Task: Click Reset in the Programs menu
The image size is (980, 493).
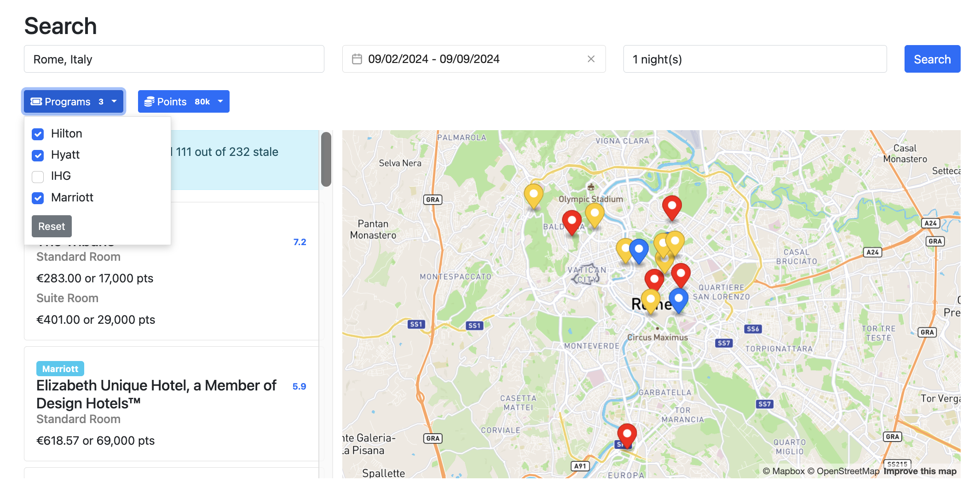Action: (x=52, y=226)
